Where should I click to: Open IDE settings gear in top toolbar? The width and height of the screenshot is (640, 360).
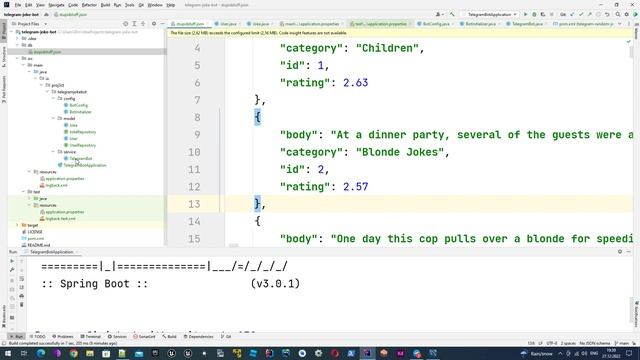(x=627, y=15)
